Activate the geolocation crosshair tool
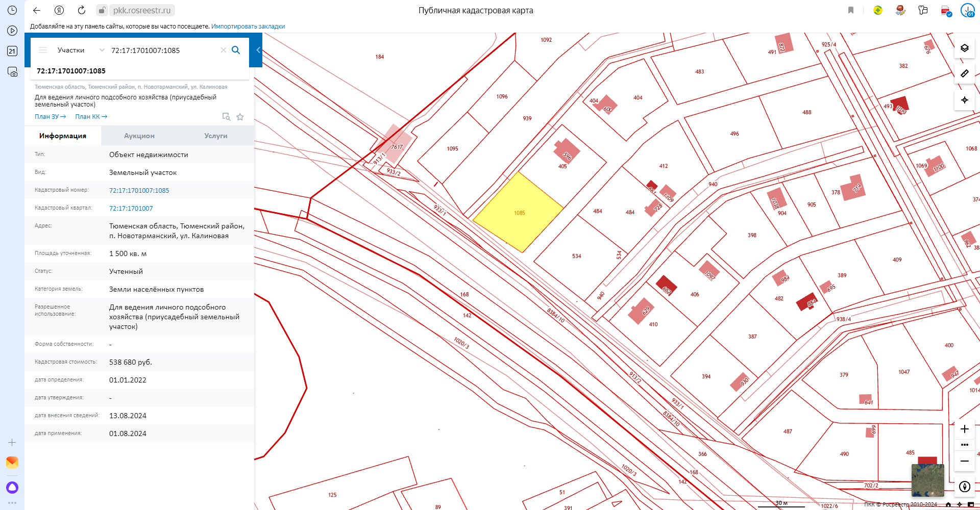 tap(964, 100)
